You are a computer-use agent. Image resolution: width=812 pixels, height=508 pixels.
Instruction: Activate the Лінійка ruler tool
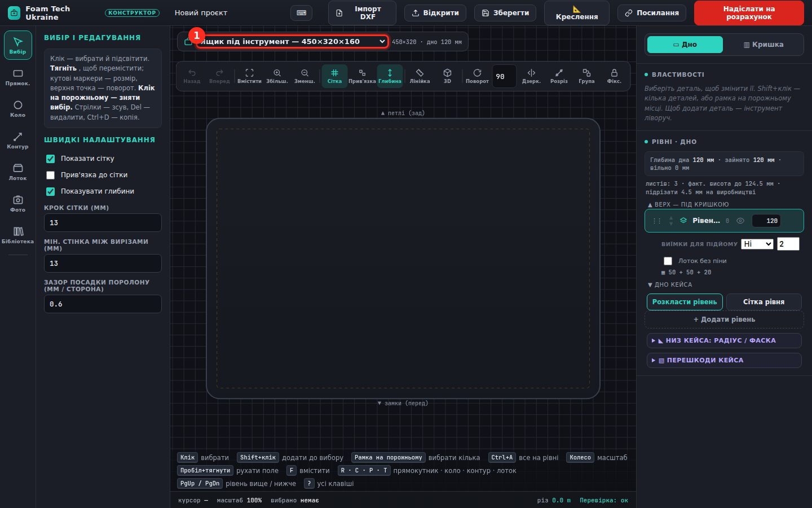[x=420, y=76]
